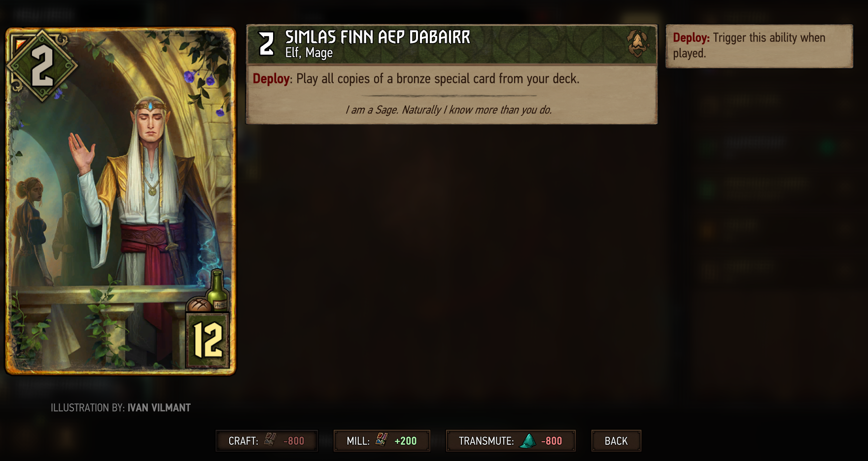Click the card's power diamond showing 2
868x461 pixels.
tap(42, 66)
